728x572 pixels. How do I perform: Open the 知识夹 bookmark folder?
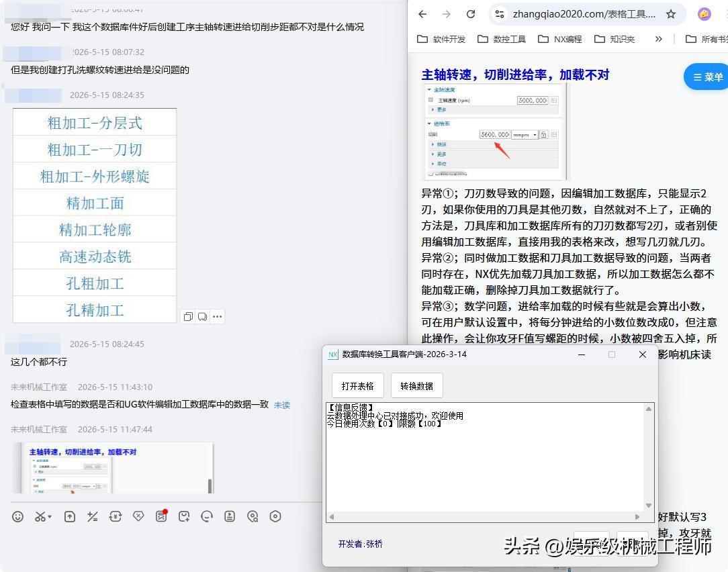(615, 39)
